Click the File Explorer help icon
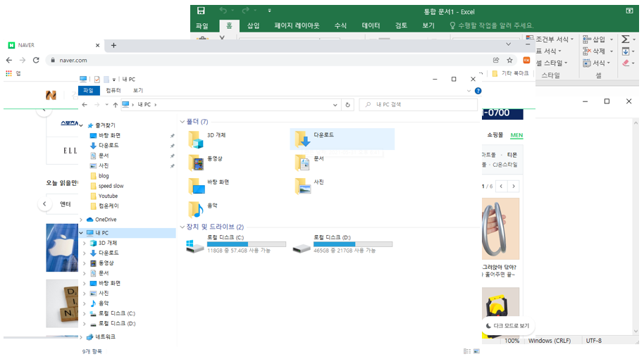The image size is (644, 359). pyautogui.click(x=478, y=91)
